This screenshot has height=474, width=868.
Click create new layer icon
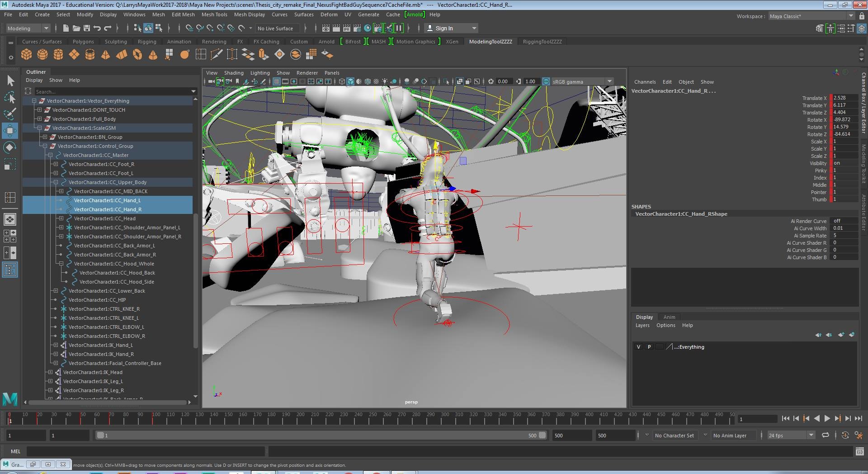[840, 335]
